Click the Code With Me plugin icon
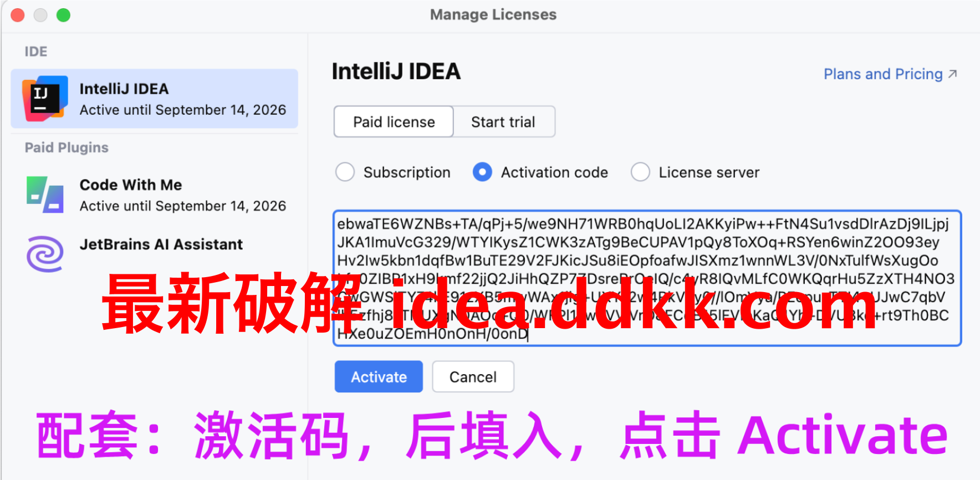 (45, 195)
